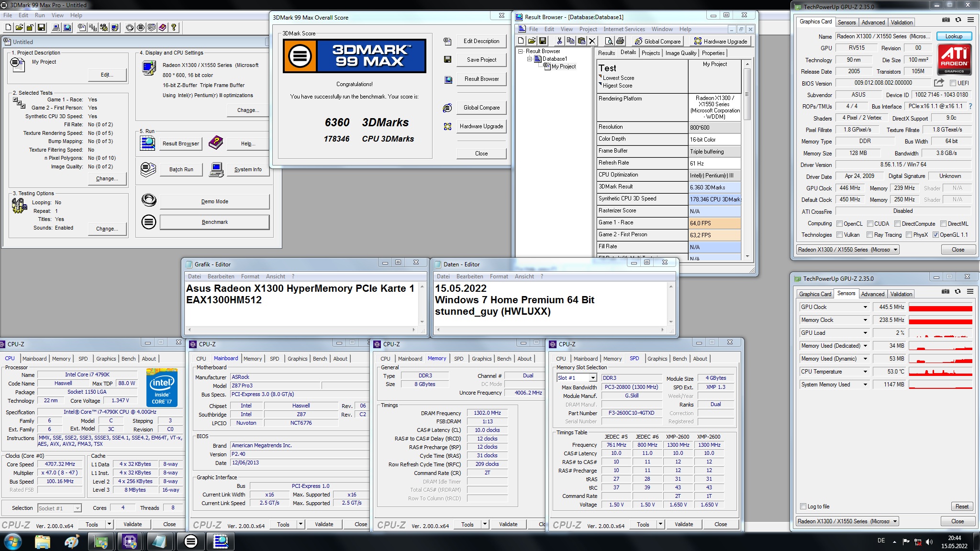
Task: Click refresh icon in top GPU-Z window
Action: click(958, 20)
